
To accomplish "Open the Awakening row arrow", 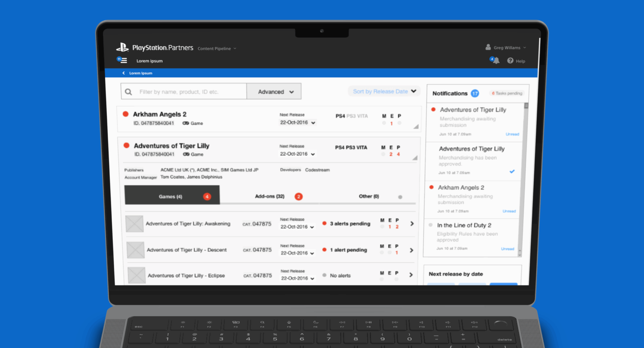I will pyautogui.click(x=412, y=223).
